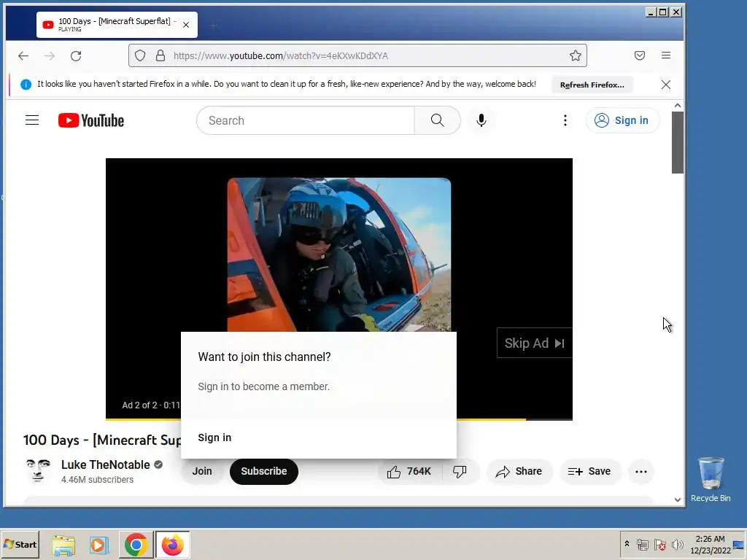Image resolution: width=747 pixels, height=560 pixels.
Task: Click the Join channel button
Action: pyautogui.click(x=202, y=472)
